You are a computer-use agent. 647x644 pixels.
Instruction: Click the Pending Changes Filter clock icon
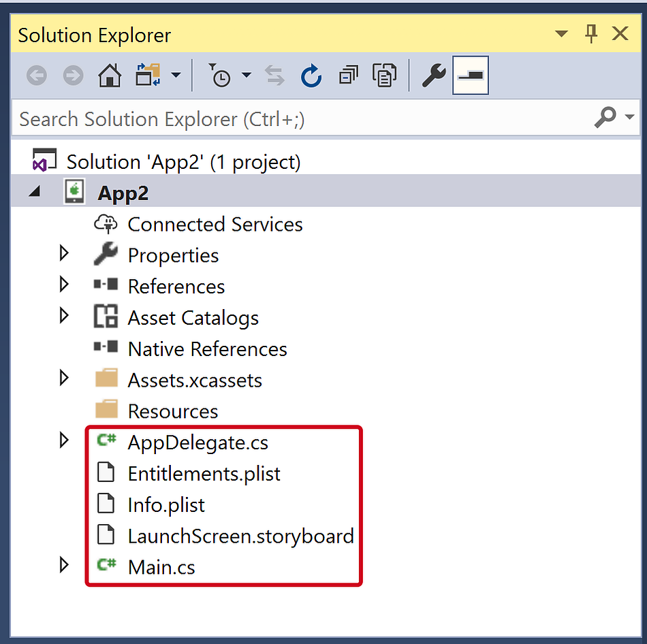point(219,76)
